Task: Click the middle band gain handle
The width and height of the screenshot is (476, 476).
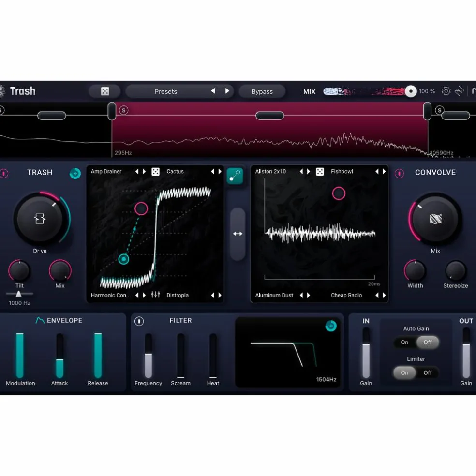Action: pos(269,116)
